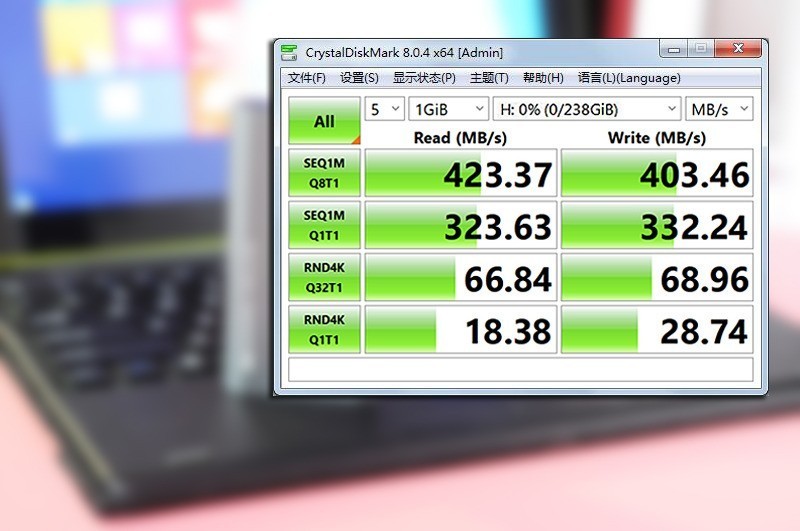
Task: Click the 68.96 write result
Action: [x=657, y=277]
